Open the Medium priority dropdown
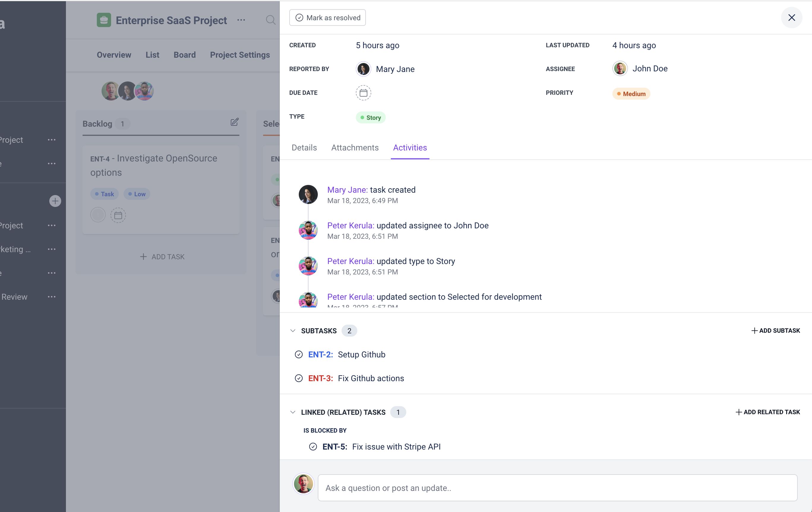812x512 pixels. tap(631, 94)
